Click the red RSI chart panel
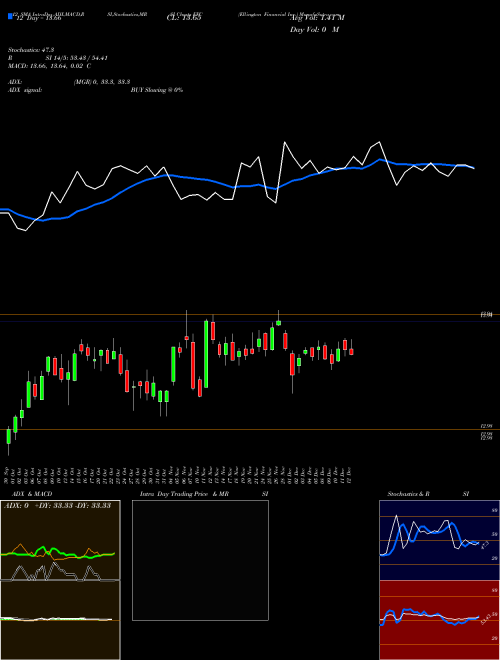 [x=439, y=620]
